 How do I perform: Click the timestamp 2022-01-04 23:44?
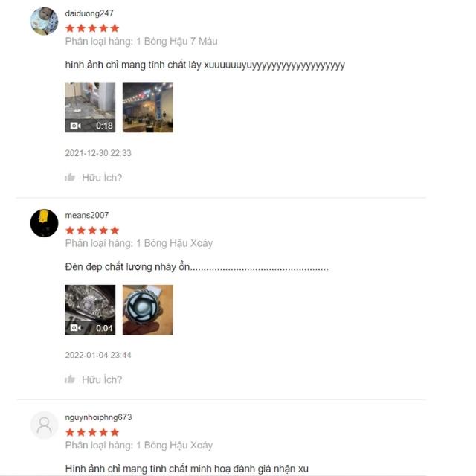coord(98,355)
